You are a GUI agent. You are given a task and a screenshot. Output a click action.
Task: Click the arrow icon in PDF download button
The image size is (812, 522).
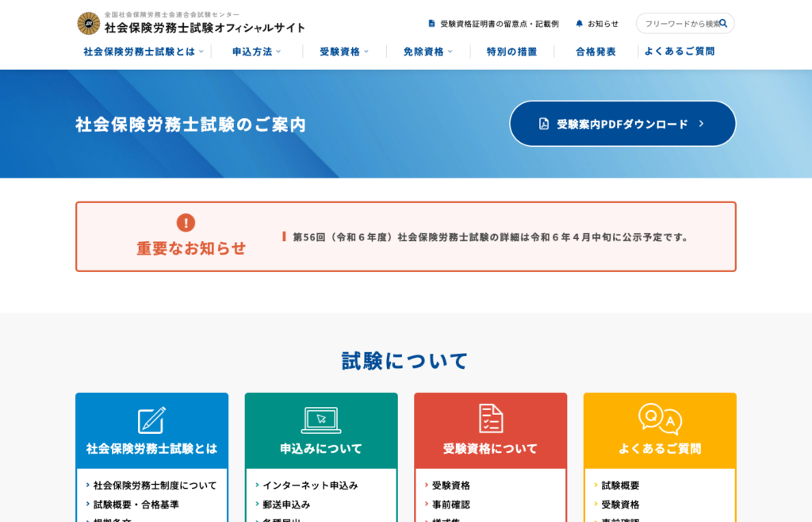pos(701,124)
